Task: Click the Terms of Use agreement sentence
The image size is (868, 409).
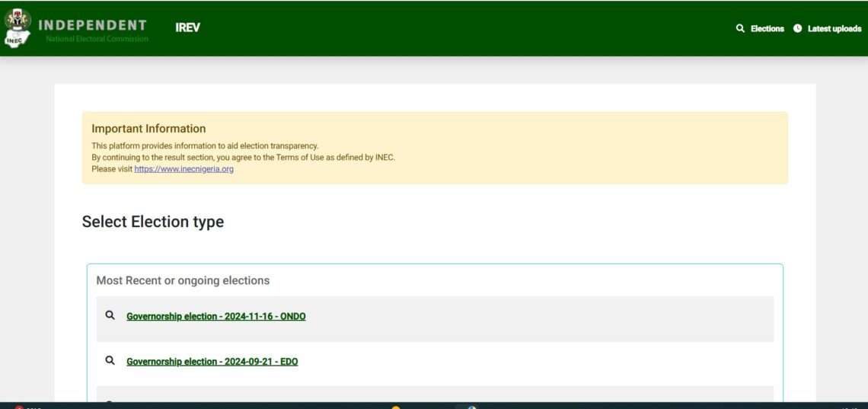Action: click(x=243, y=158)
